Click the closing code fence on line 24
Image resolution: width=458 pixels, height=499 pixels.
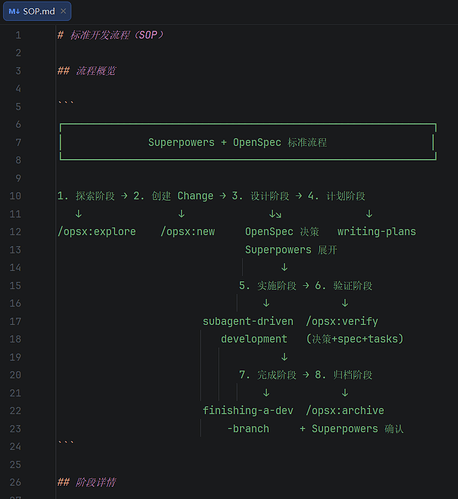66,442
